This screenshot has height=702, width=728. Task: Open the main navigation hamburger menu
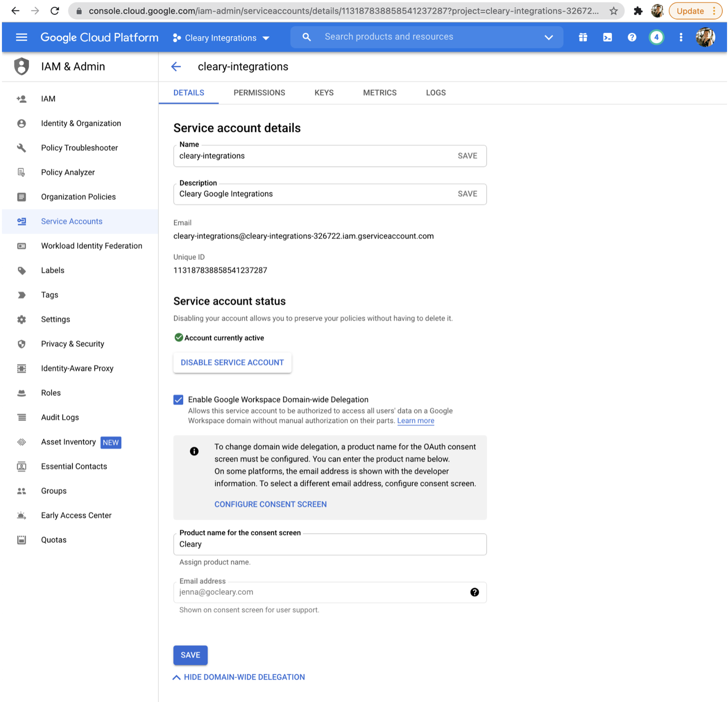tap(21, 37)
